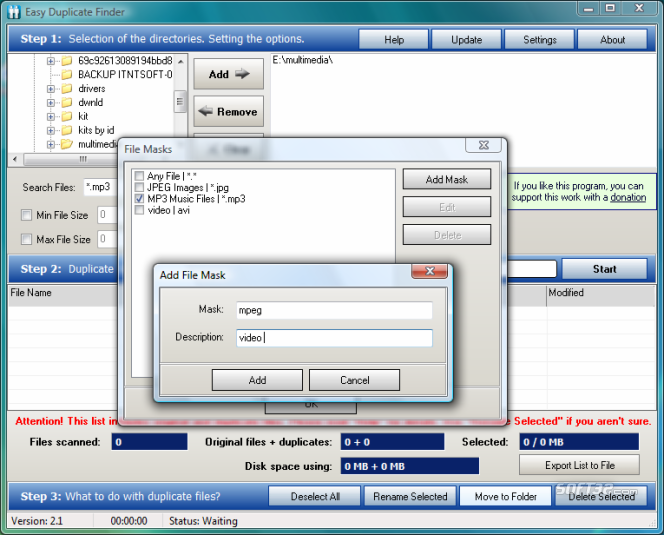Click Deselect All button
The image size is (664, 535).
[x=315, y=496]
